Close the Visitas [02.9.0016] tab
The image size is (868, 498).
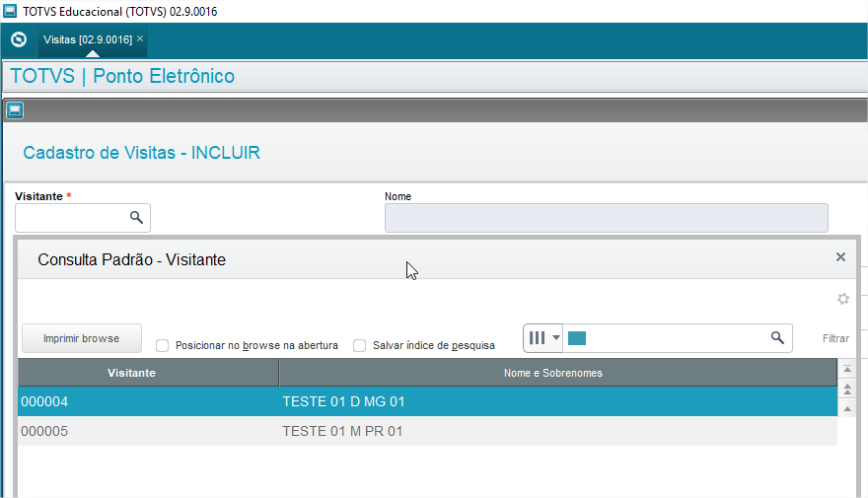(x=140, y=38)
